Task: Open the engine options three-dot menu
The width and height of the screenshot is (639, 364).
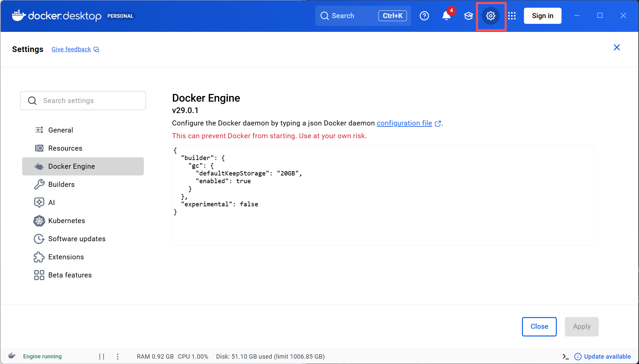Action: click(118, 357)
